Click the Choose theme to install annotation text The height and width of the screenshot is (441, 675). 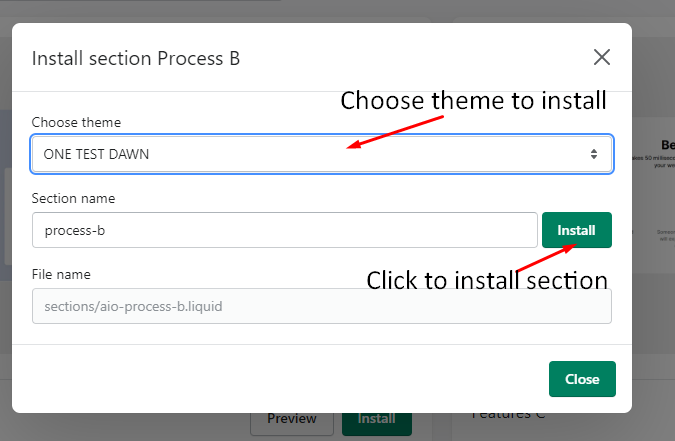coord(473,101)
